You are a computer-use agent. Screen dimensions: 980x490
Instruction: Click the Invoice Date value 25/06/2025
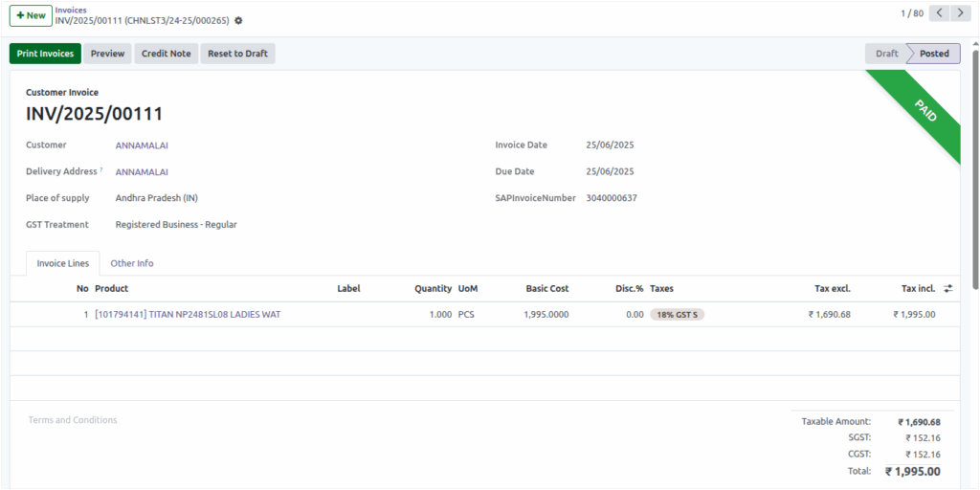pos(610,145)
